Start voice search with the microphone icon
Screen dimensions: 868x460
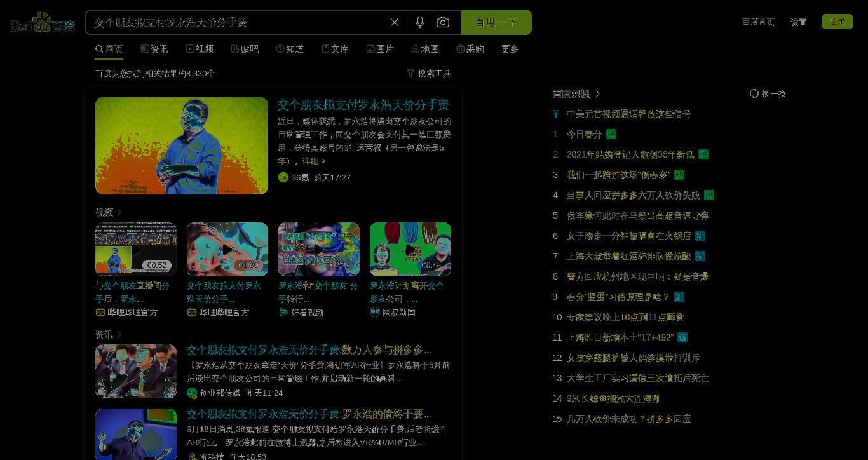click(419, 22)
